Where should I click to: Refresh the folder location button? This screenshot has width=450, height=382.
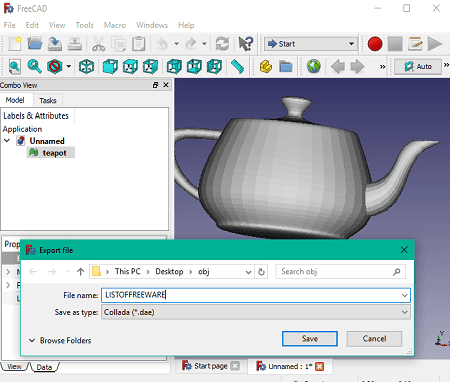[x=261, y=272]
